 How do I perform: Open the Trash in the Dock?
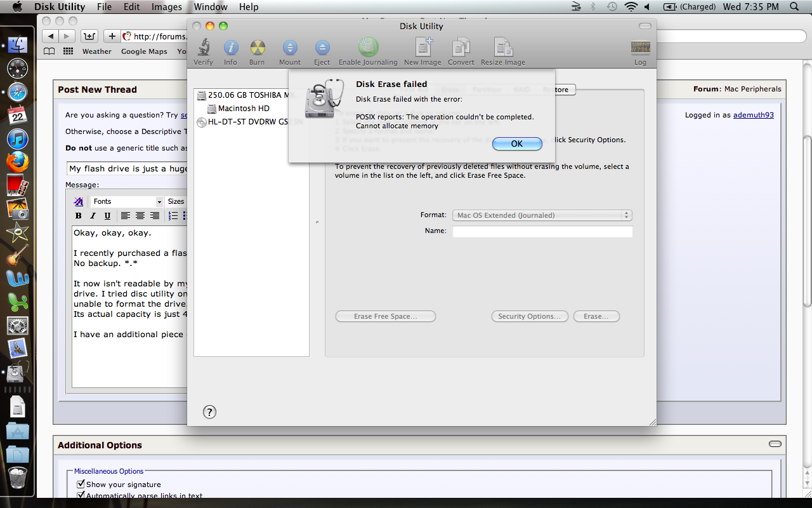point(18,478)
